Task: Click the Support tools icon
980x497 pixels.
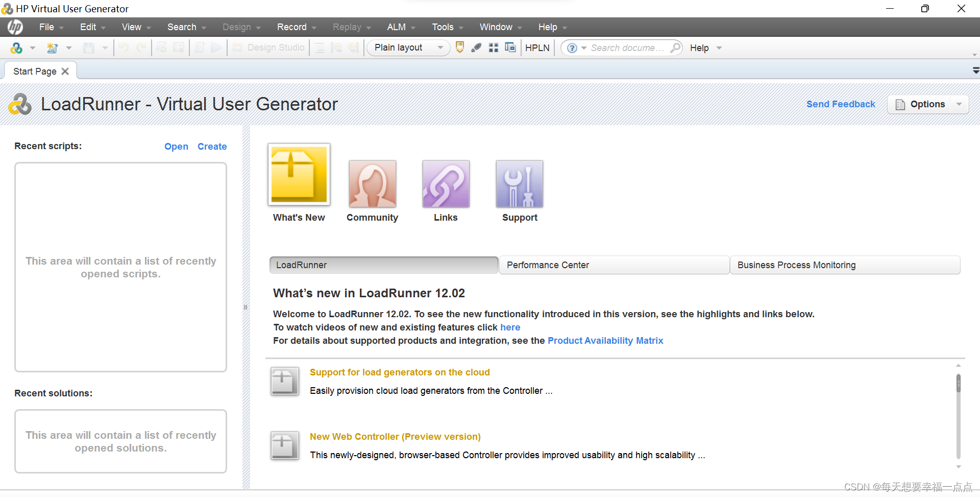Action: 520,184
